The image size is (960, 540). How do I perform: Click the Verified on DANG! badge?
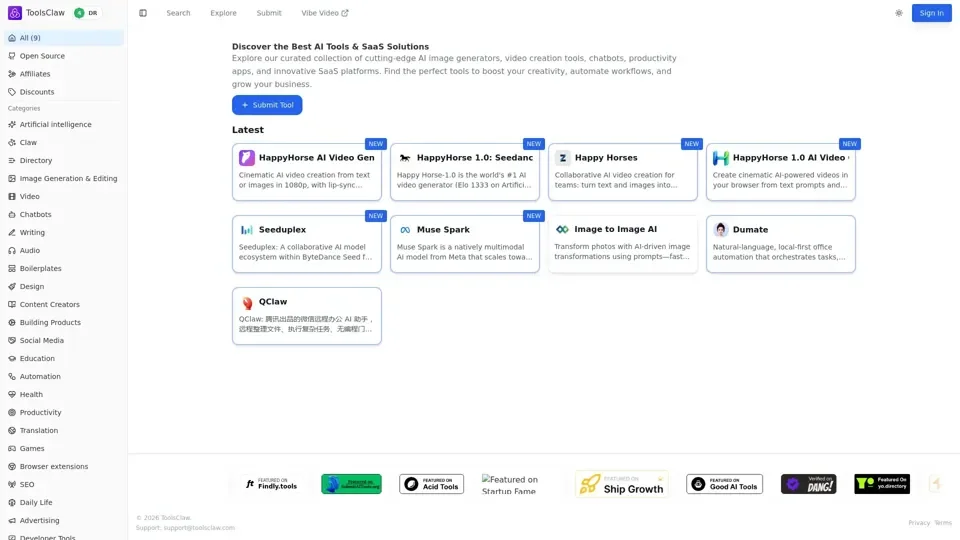(x=808, y=484)
